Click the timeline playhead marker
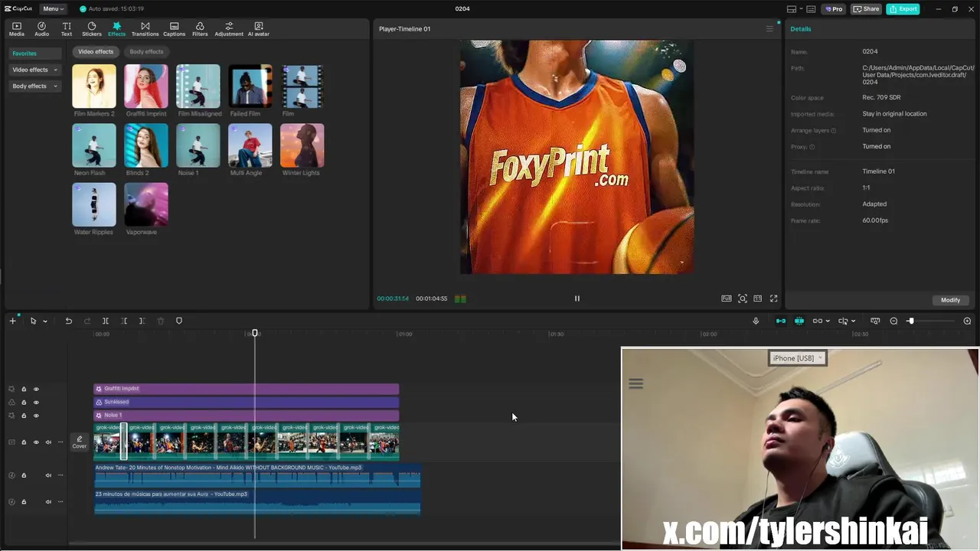980x551 pixels. (x=255, y=333)
